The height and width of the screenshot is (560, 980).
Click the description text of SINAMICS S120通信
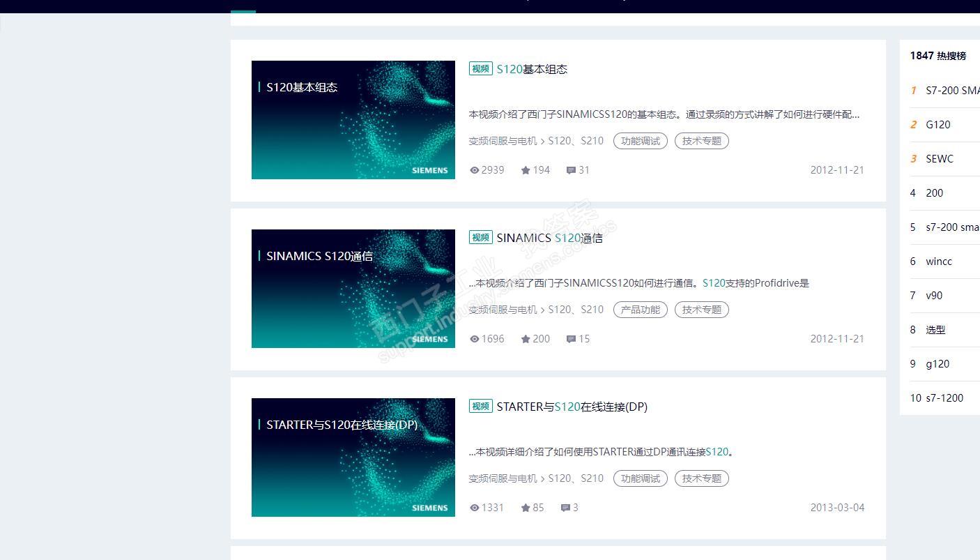[x=638, y=283]
